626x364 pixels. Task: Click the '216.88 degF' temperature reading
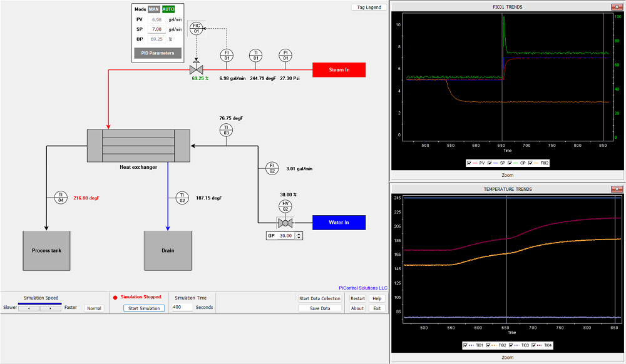86,198
